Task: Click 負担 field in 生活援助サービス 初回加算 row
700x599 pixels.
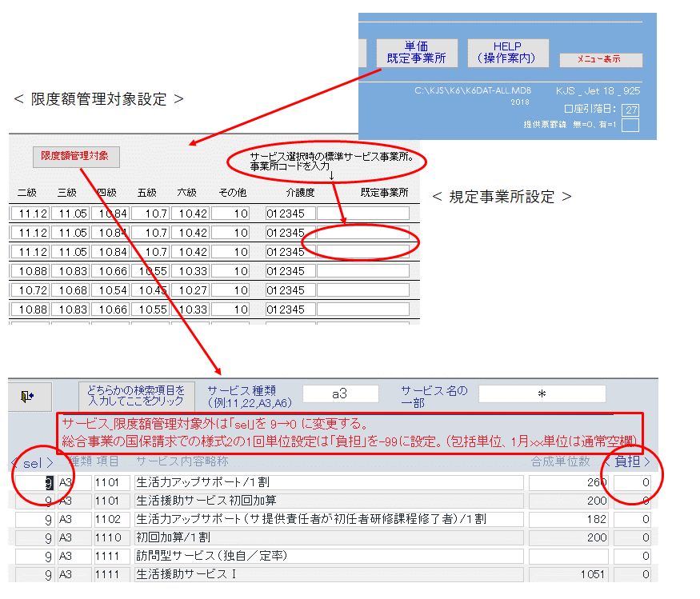Action: (x=633, y=501)
